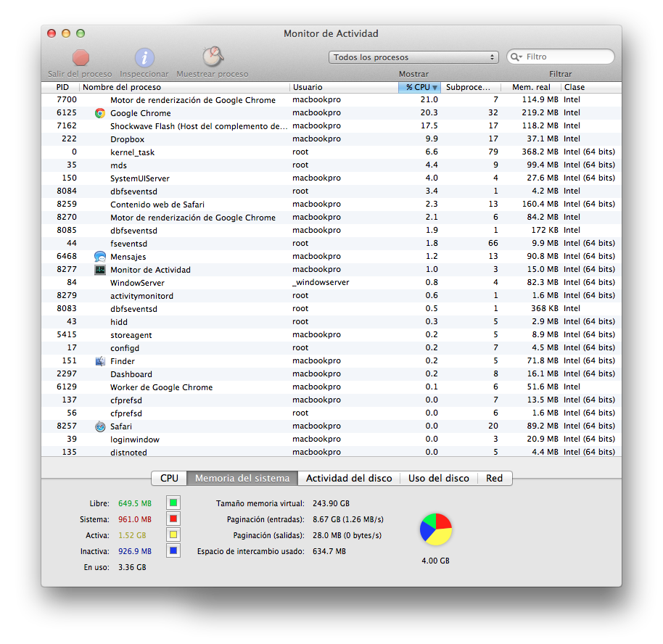The height and width of the screenshot is (644, 663).
Task: Open the Inspeccionar info icon
Action: click(x=144, y=57)
